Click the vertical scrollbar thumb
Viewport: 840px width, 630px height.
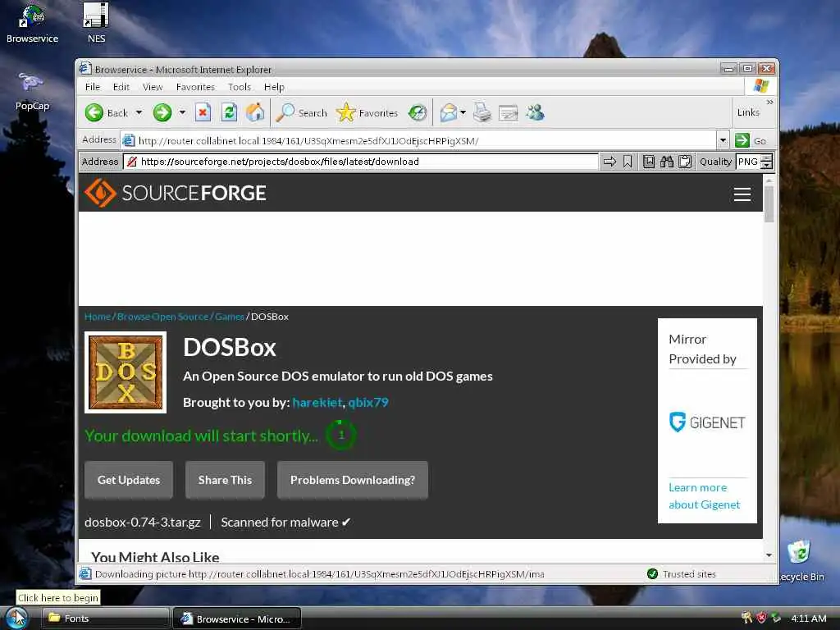pos(769,203)
